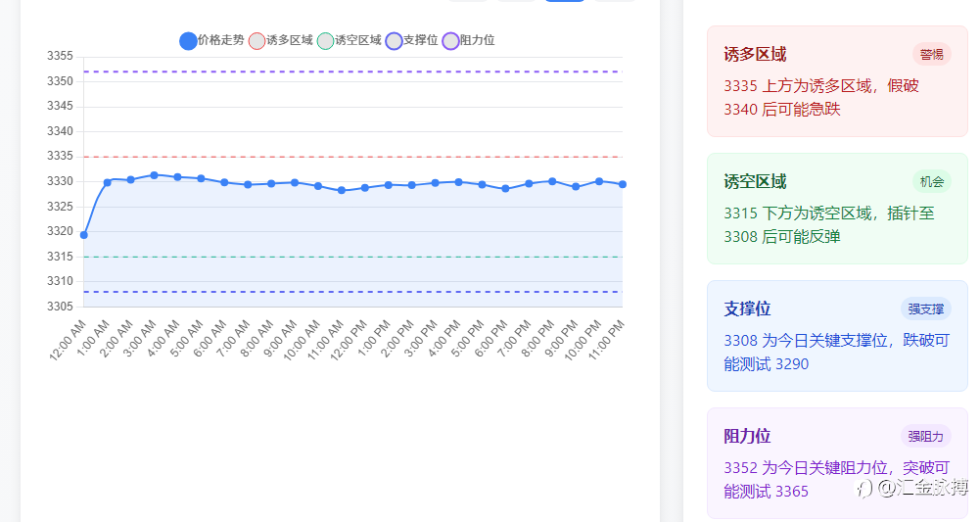This screenshot has height=522, width=980.
Task: Click the red 诱多区域 legend circle
Action: (x=257, y=41)
